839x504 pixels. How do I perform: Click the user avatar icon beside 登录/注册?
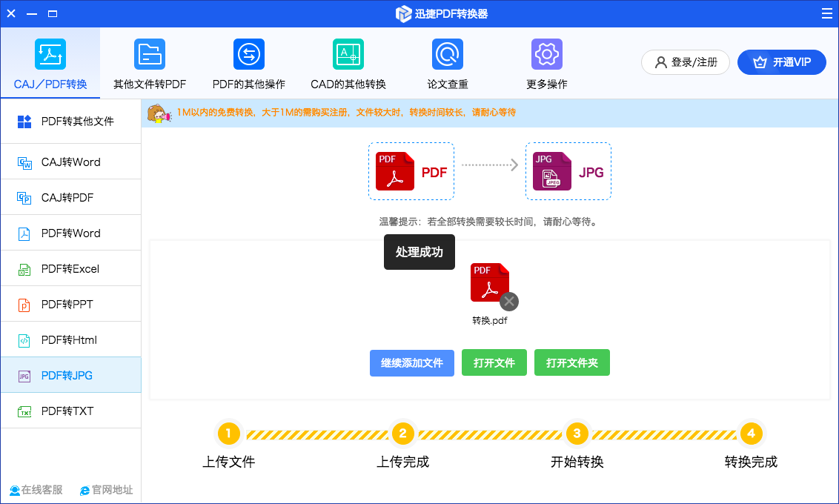pos(661,62)
